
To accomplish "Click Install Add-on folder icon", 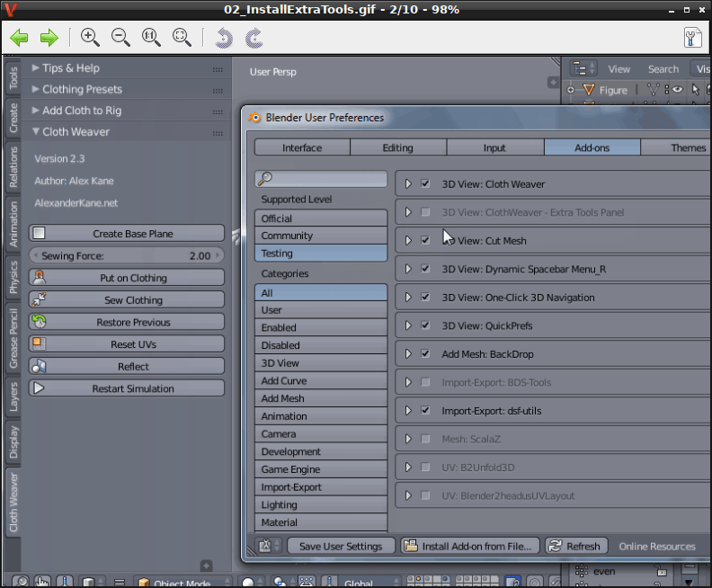I will 411,546.
